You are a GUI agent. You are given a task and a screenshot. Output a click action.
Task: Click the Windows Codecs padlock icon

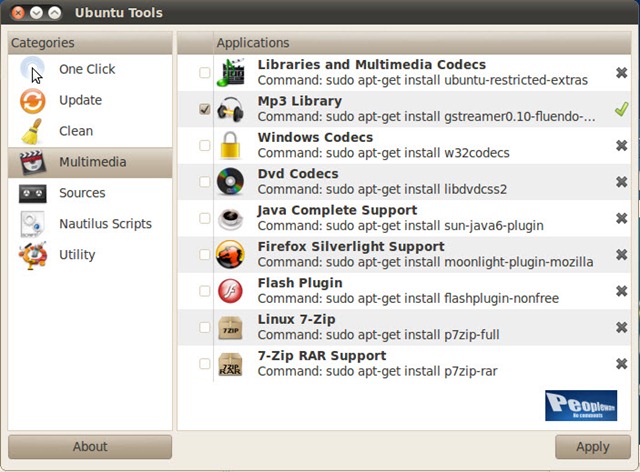(x=230, y=145)
